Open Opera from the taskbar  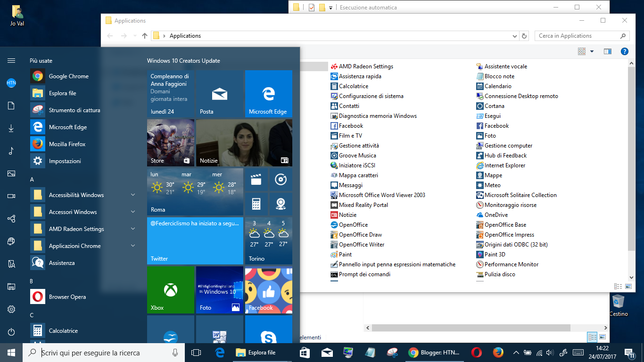coord(476,353)
